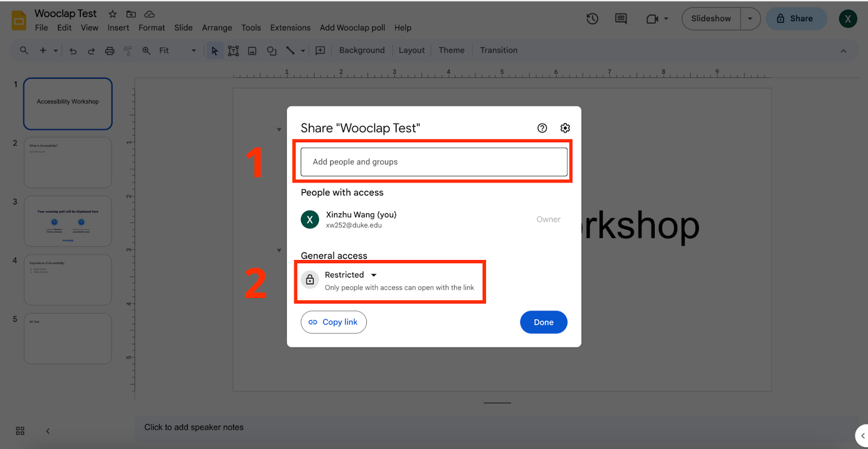The width and height of the screenshot is (868, 449).
Task: Click the Slideshow button
Action: (x=711, y=18)
